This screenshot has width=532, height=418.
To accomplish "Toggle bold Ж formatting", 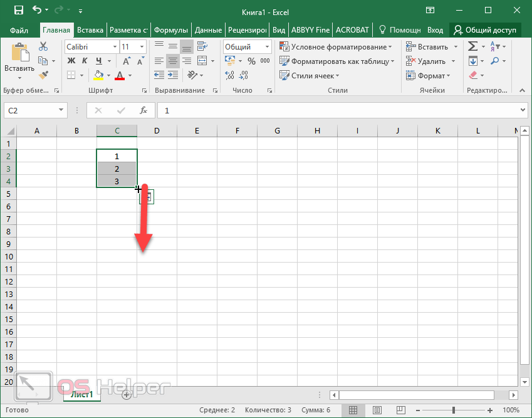I will coord(71,61).
